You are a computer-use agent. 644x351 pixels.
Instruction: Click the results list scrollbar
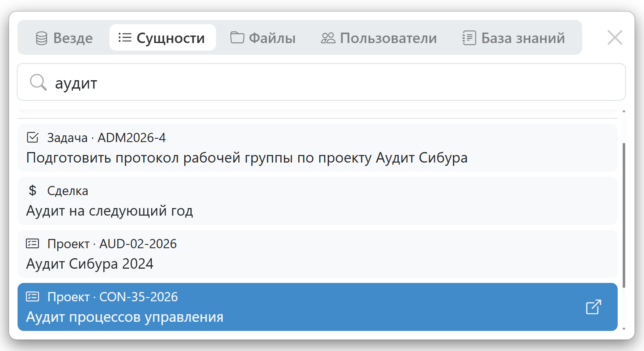624,209
